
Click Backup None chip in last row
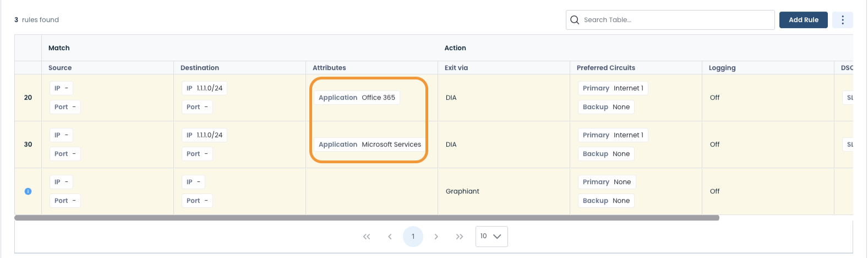pos(606,201)
